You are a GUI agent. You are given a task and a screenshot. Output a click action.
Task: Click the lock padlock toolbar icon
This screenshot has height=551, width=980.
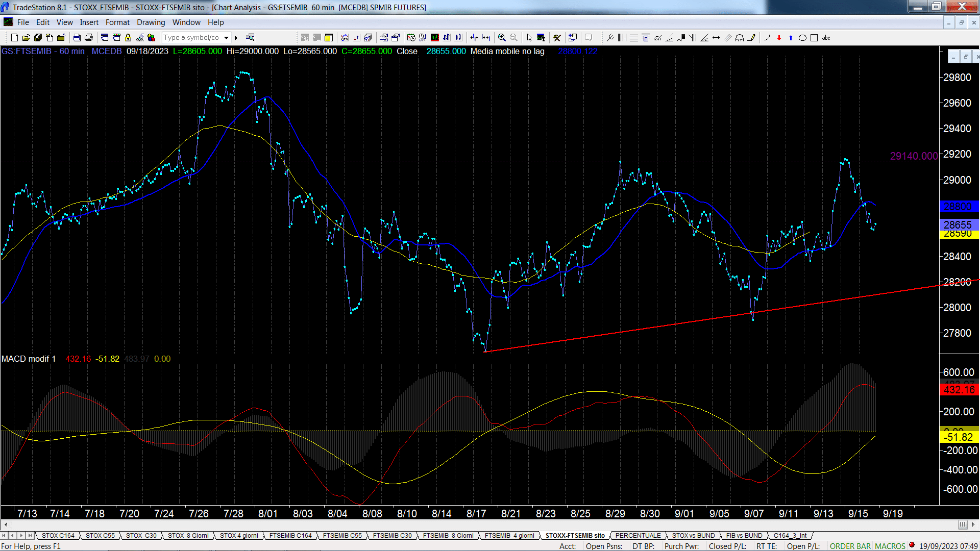coord(128,38)
